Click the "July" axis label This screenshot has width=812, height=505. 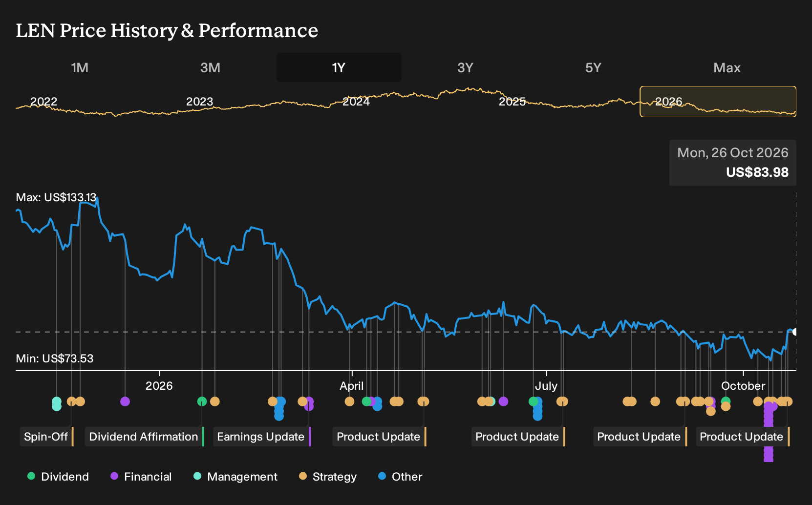[546, 386]
